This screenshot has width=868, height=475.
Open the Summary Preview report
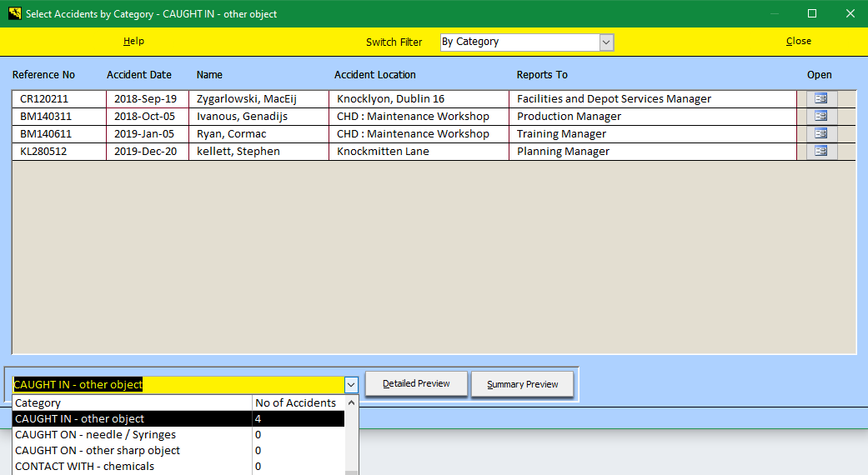coord(522,384)
